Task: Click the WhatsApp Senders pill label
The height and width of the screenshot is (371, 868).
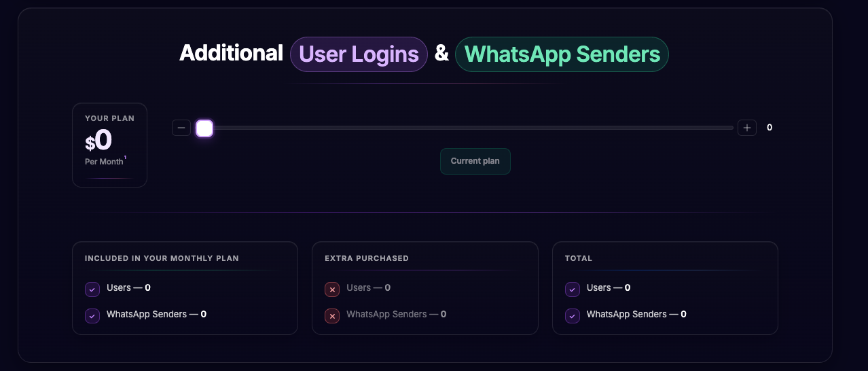Action: [562, 54]
